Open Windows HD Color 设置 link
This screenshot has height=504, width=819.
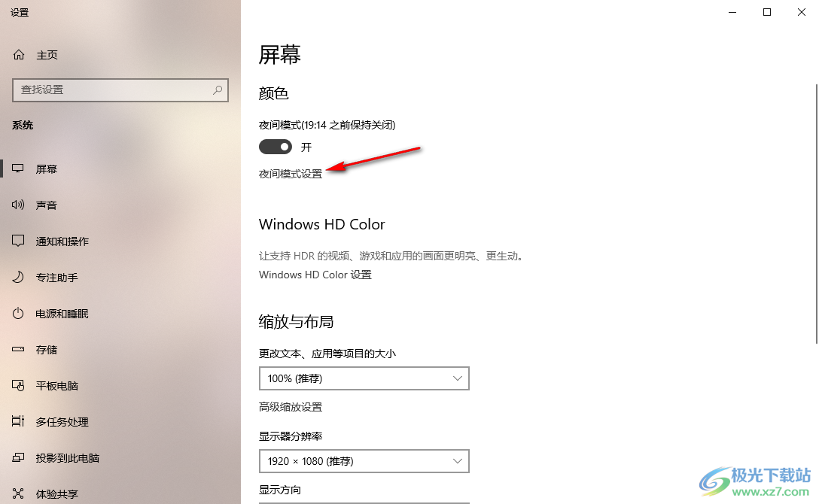315,275
